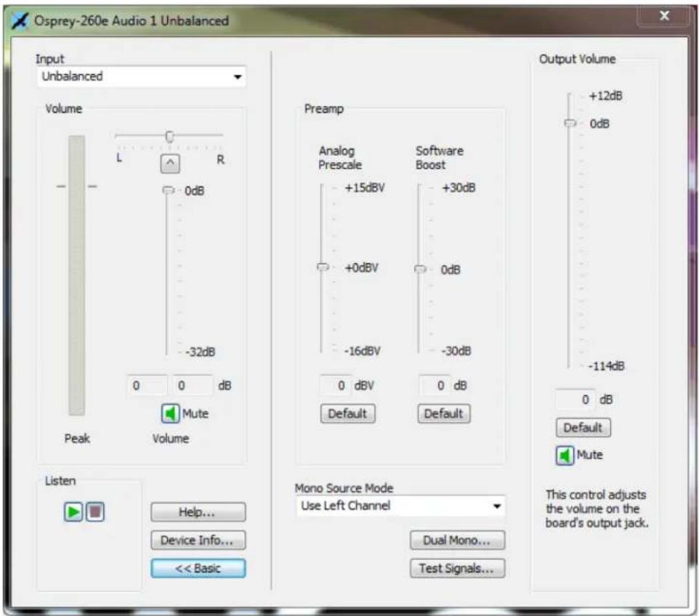Switch back to view with << Basic button
Image resolution: width=699 pixels, height=616 pixels.
tap(198, 568)
